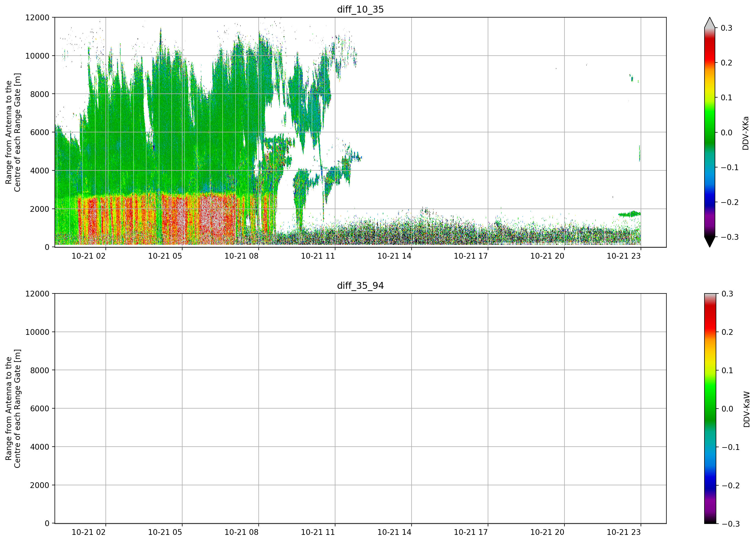Click the gray upper arrow of DDV-XKa colorbar
Screen dimensions: 756x542
pos(710,23)
